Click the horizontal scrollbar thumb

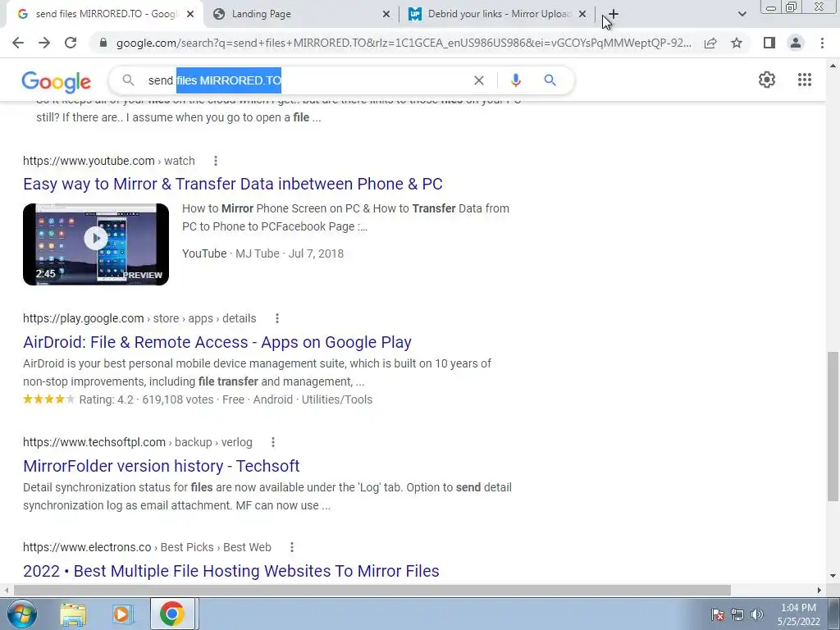point(372,590)
